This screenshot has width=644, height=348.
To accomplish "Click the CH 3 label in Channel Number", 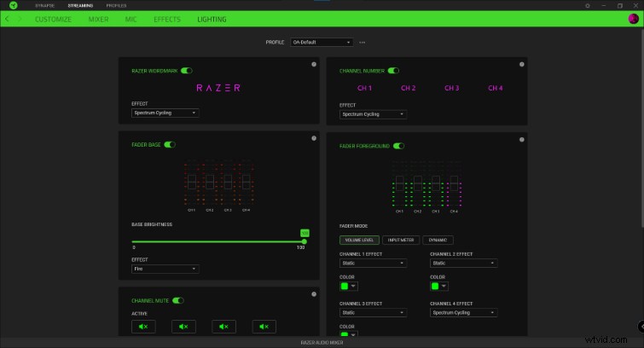I will (x=452, y=88).
